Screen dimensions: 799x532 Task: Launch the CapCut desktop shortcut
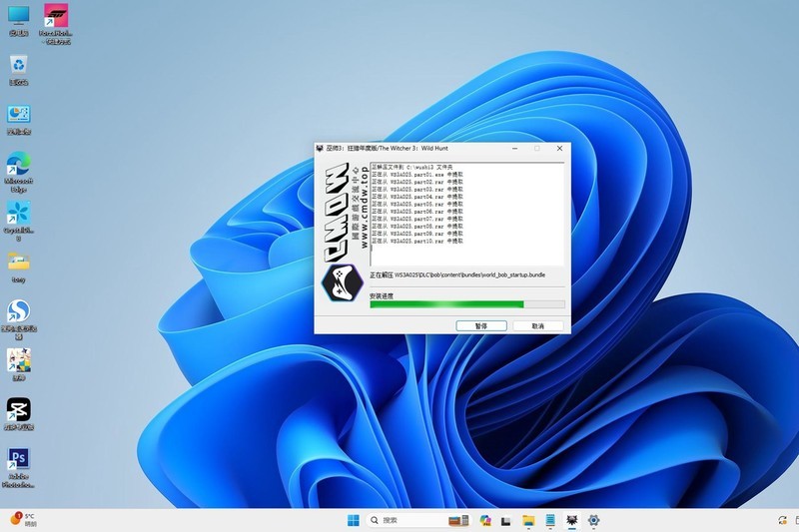(18, 414)
